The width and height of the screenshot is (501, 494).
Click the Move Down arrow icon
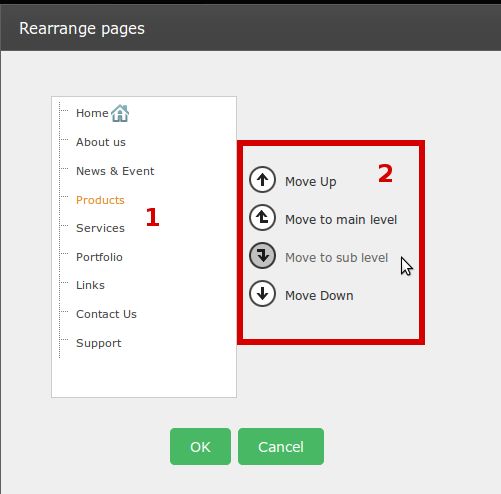pos(262,294)
